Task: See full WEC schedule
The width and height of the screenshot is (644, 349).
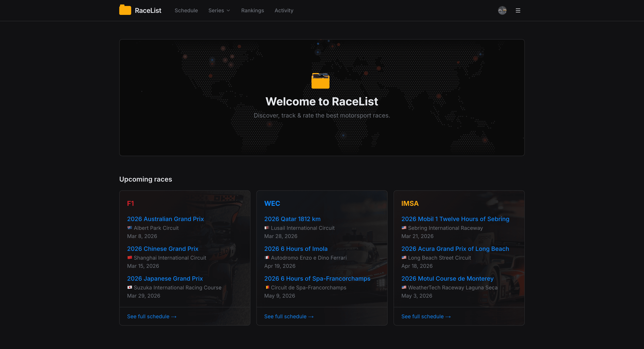Action: [x=289, y=316]
